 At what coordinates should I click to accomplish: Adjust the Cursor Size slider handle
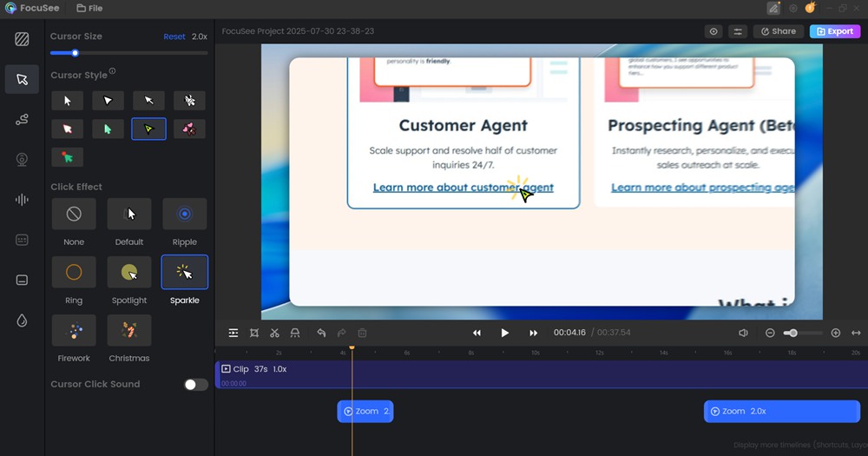tap(76, 53)
